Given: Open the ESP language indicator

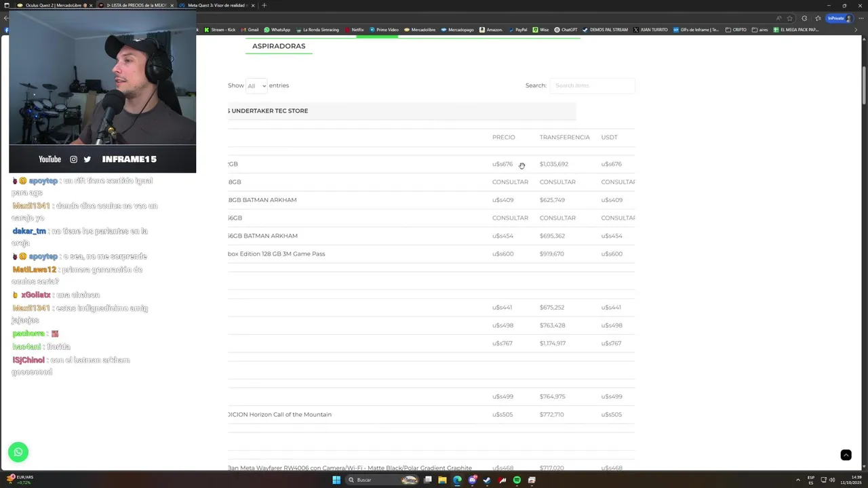Looking at the screenshot, I should point(811,480).
